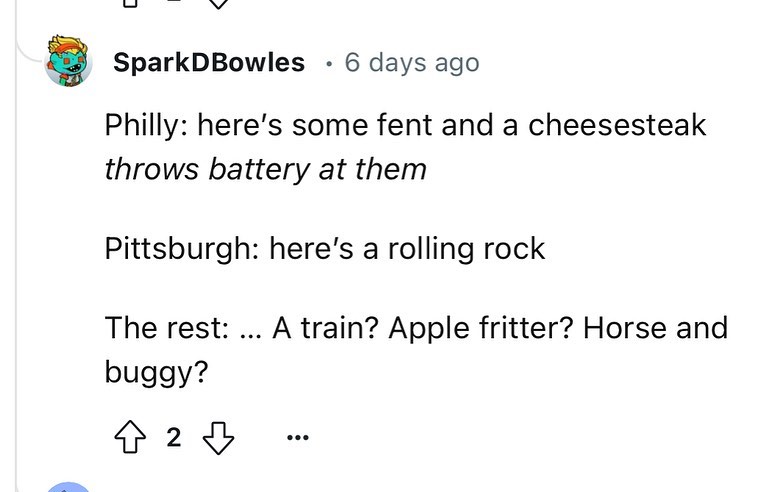Open the SparkDBowles username profile link
The image size is (761, 492).
[208, 62]
